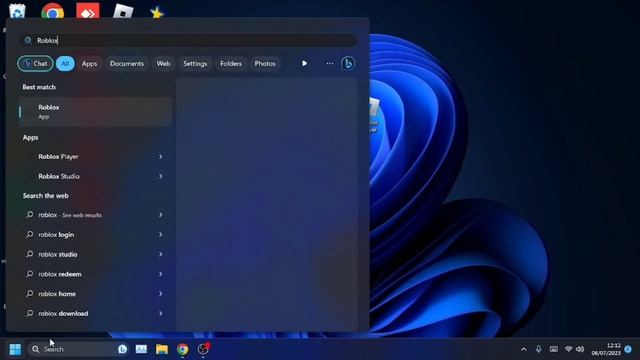Switch to the Web filter tab
The height and width of the screenshot is (360, 640).
coord(163,64)
